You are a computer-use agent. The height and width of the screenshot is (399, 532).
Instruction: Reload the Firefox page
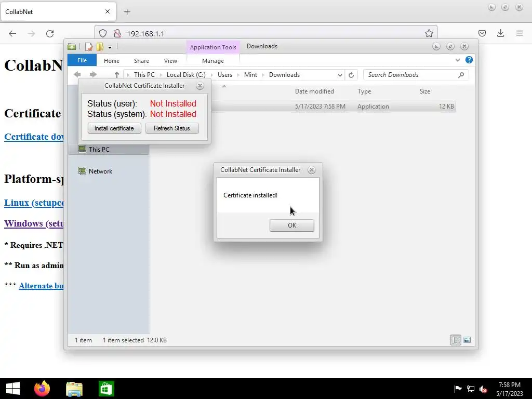(x=50, y=33)
